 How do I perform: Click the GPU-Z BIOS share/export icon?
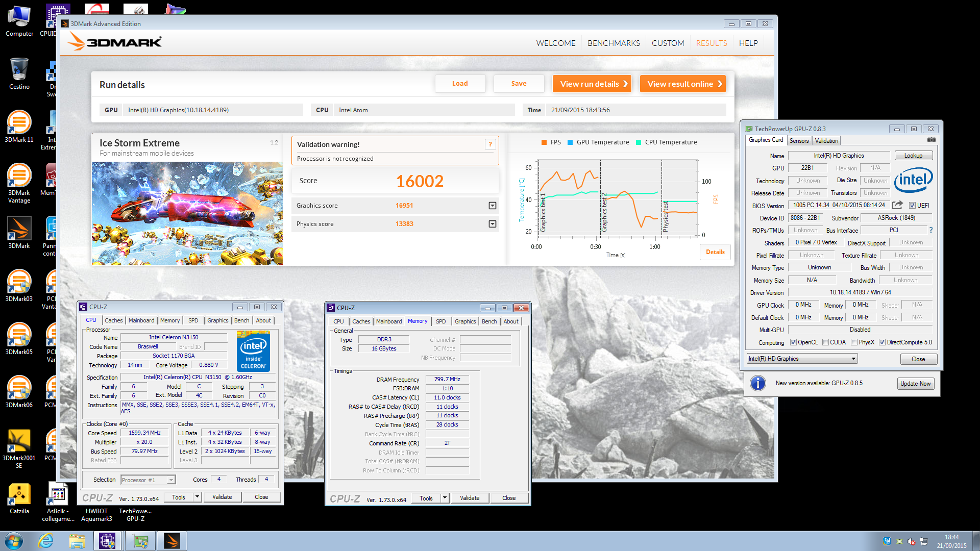(x=897, y=205)
